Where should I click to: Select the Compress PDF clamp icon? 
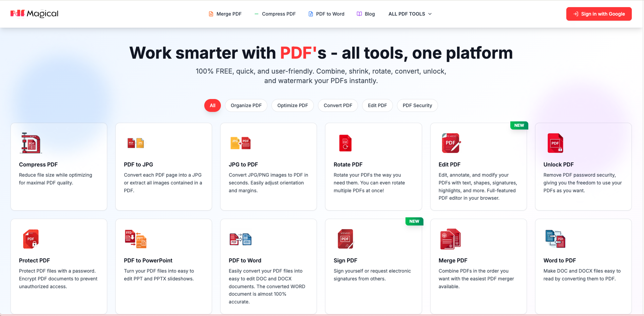(31, 143)
